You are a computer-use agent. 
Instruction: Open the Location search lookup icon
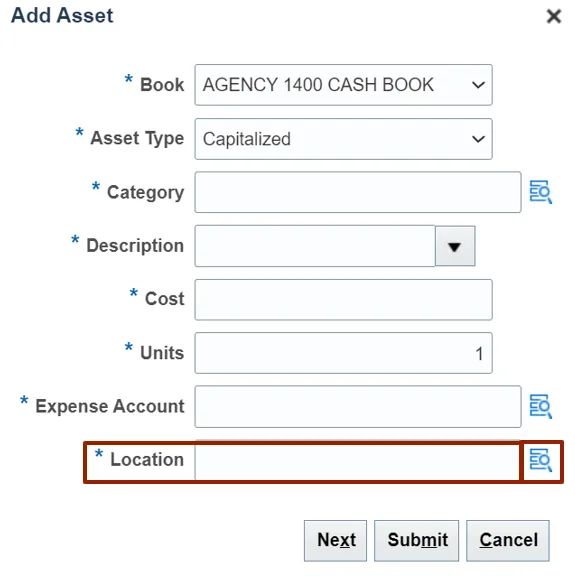[540, 460]
